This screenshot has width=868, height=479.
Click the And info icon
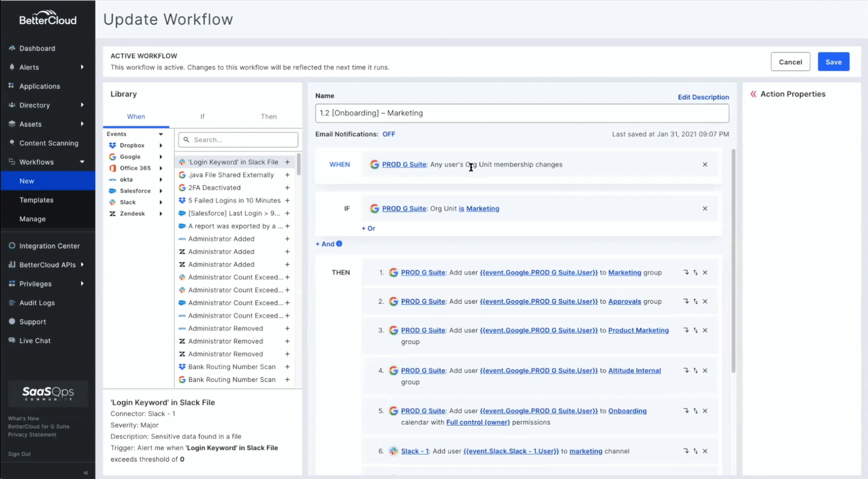pyautogui.click(x=339, y=244)
